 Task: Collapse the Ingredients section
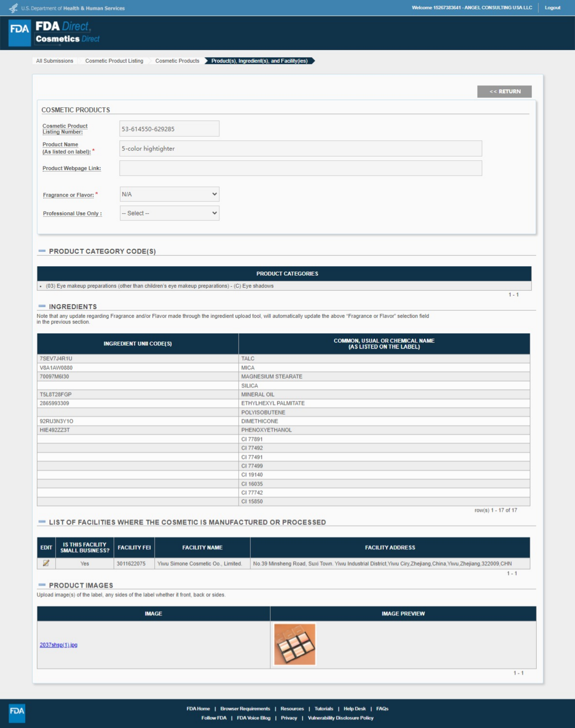pyautogui.click(x=42, y=306)
